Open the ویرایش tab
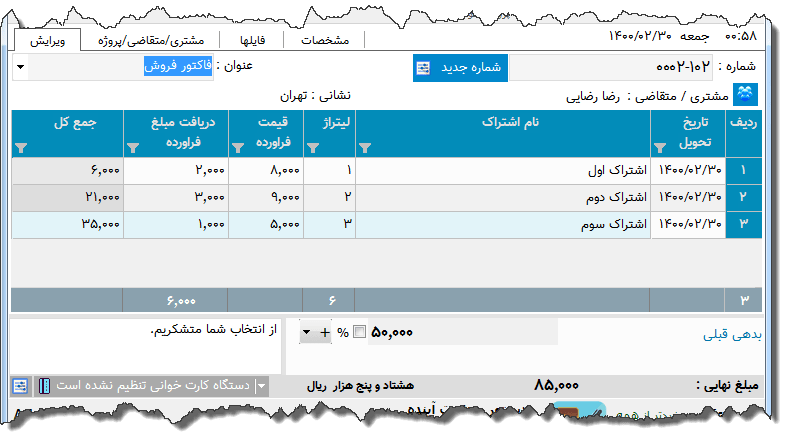 (47, 40)
